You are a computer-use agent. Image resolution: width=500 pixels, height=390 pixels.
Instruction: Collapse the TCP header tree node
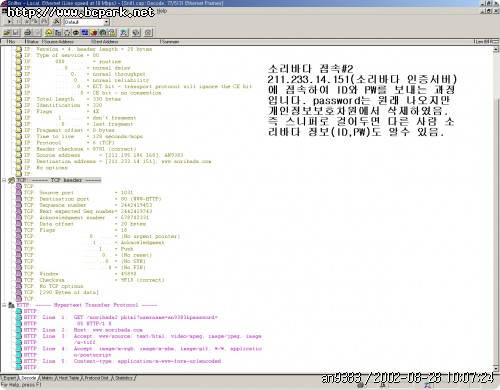click(x=4, y=180)
